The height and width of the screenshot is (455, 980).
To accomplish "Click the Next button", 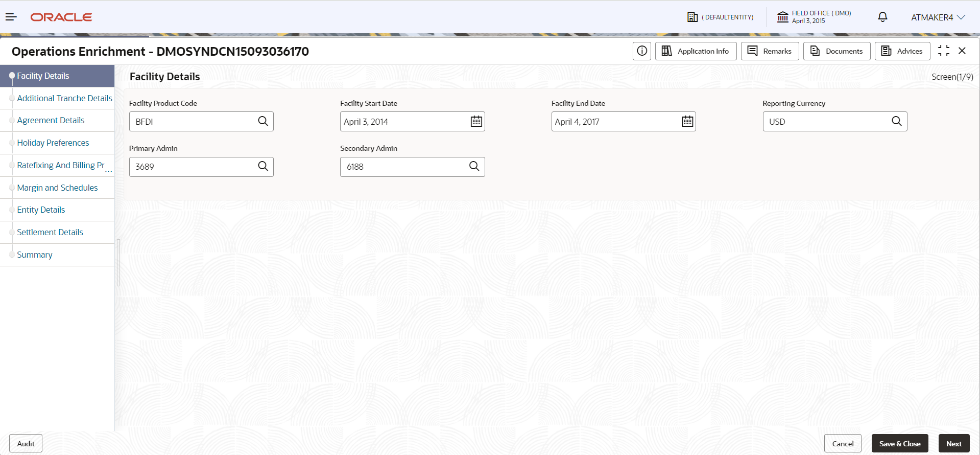I will point(954,444).
